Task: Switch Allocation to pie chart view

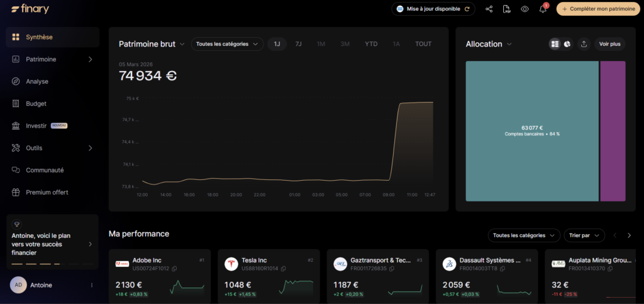Action: 567,44
